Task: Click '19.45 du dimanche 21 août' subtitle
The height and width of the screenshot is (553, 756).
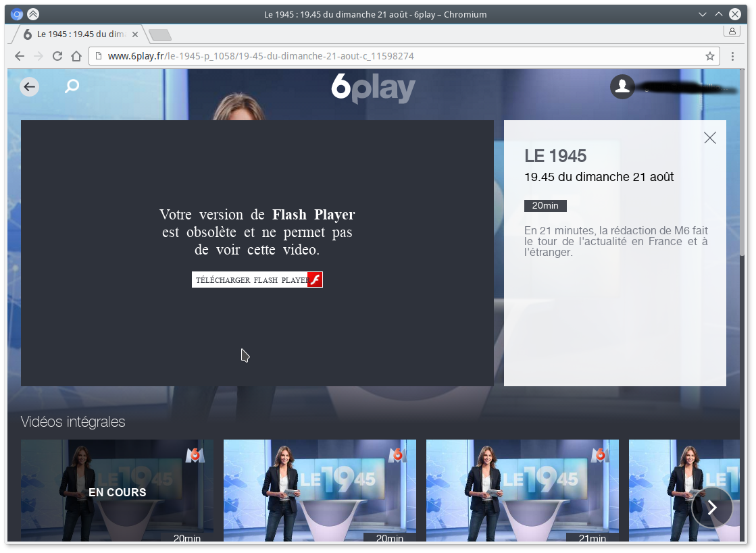Action: point(599,177)
